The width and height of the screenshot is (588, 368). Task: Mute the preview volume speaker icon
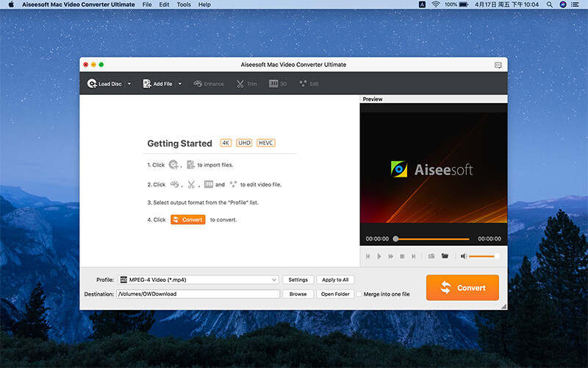pos(464,256)
